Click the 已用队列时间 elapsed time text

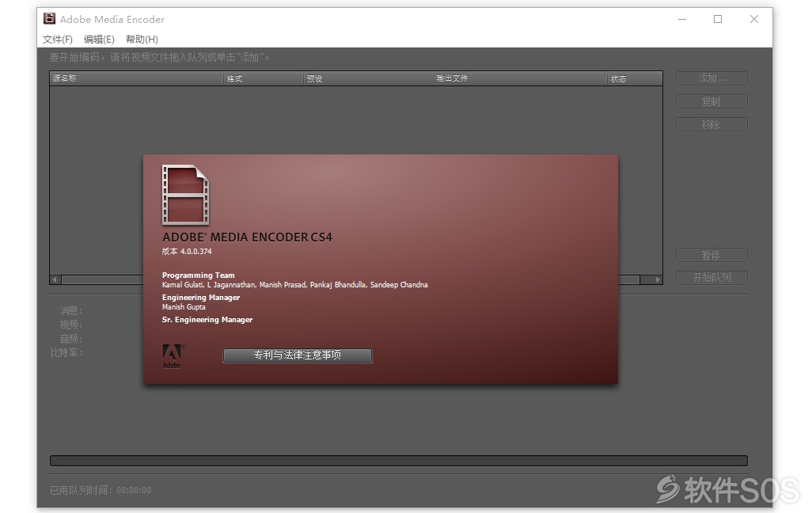101,490
